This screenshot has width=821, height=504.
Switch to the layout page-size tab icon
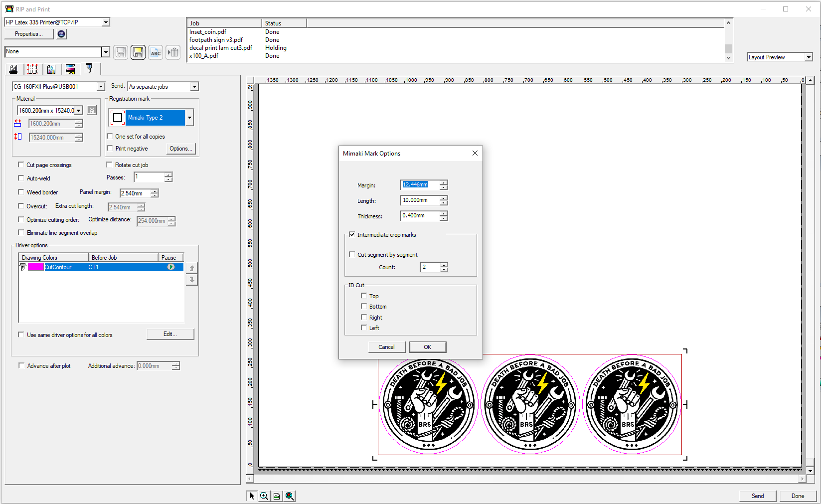click(13, 69)
